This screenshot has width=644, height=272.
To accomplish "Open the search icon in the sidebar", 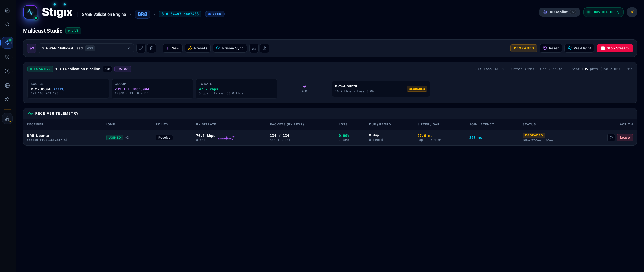I will tap(7, 24).
